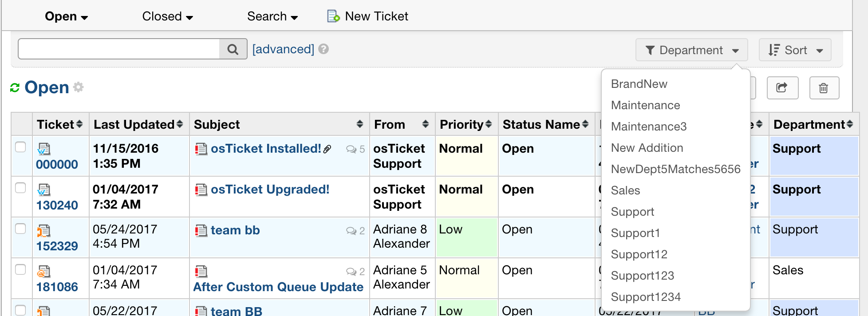Sort by Status Name column arrows
The height and width of the screenshot is (316, 868).
click(585, 124)
